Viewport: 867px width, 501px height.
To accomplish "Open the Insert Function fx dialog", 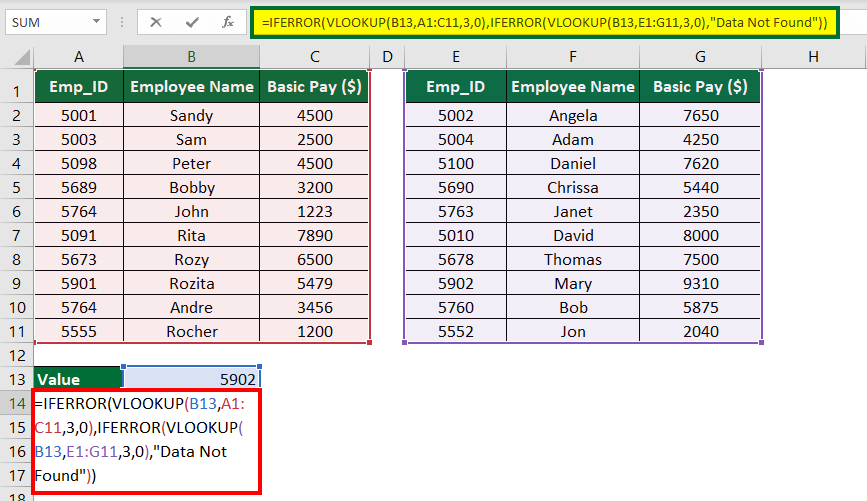I will (227, 22).
